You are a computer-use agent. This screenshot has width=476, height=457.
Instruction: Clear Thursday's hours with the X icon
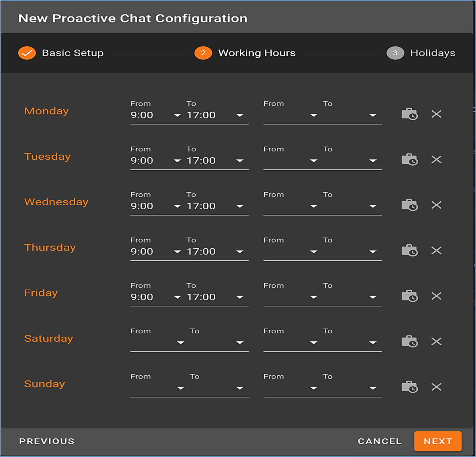(436, 251)
